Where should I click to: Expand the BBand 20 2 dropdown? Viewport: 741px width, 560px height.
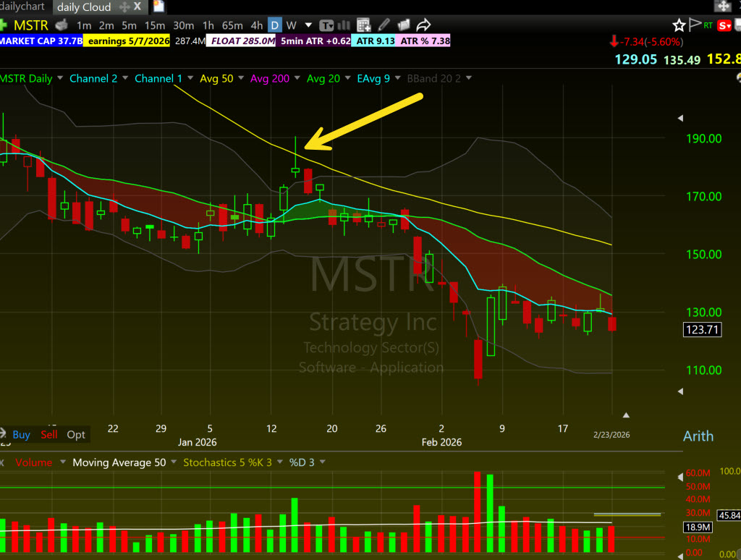click(468, 78)
